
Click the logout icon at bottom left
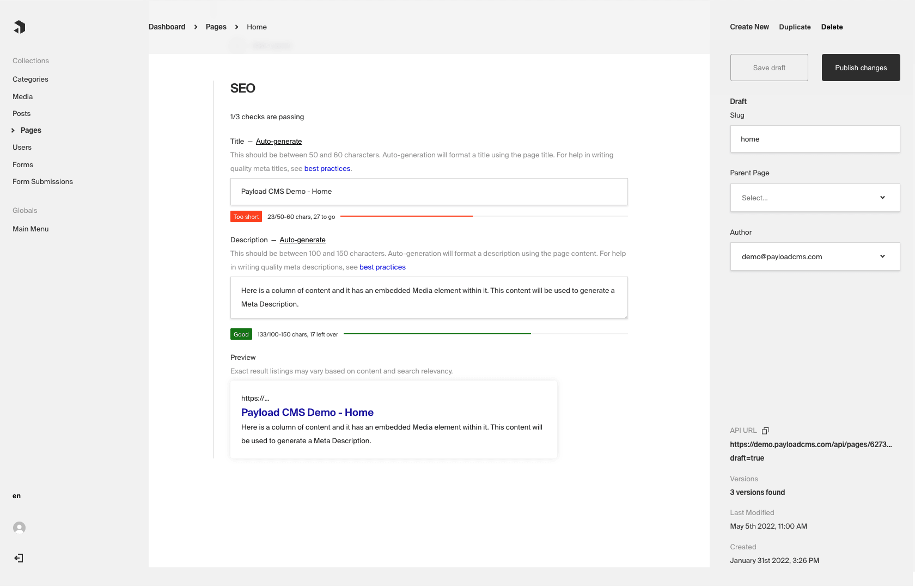coord(19,558)
